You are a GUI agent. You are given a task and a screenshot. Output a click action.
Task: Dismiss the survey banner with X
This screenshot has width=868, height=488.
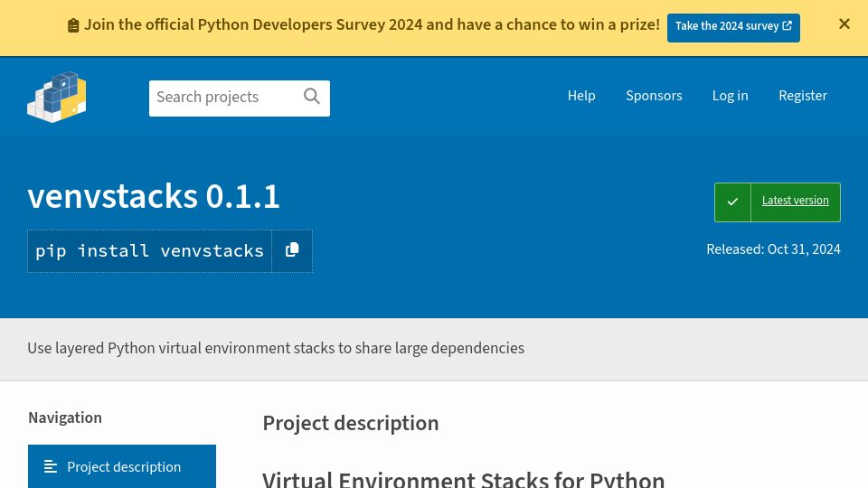(844, 23)
